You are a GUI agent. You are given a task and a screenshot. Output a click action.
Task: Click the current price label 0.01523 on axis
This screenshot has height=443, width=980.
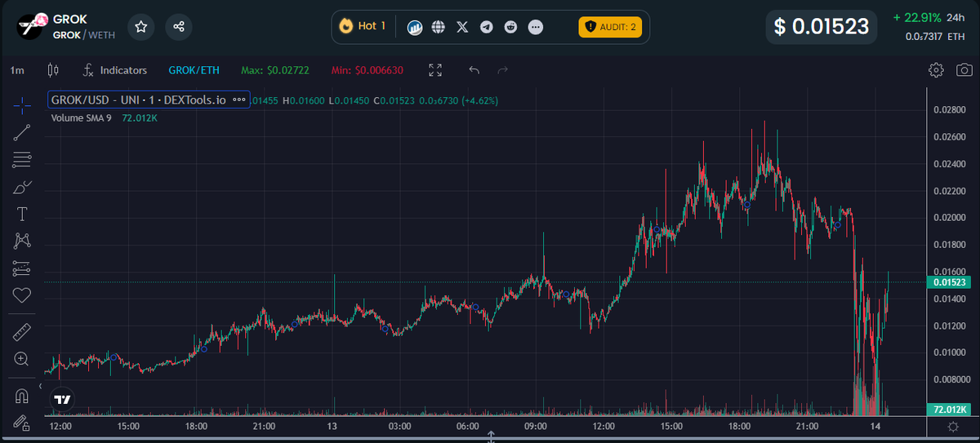[x=950, y=282]
